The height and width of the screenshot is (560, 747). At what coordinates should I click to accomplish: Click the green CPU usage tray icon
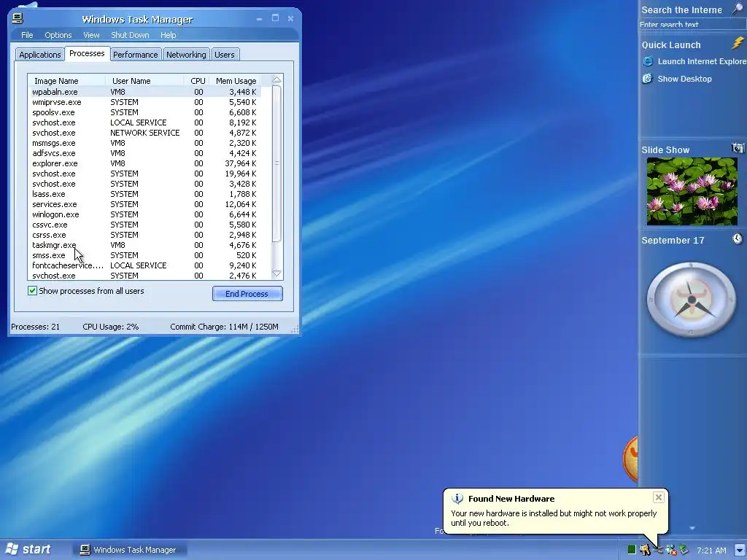(632, 550)
